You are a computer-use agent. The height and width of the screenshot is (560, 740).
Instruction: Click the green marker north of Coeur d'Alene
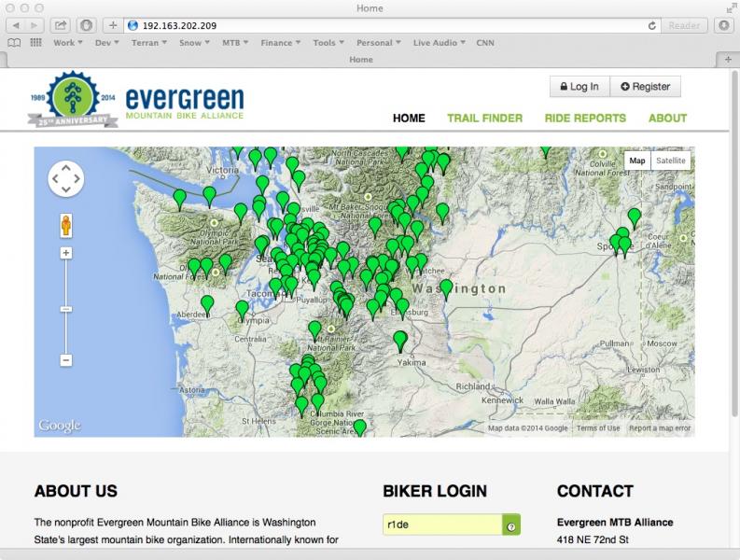[x=635, y=218]
